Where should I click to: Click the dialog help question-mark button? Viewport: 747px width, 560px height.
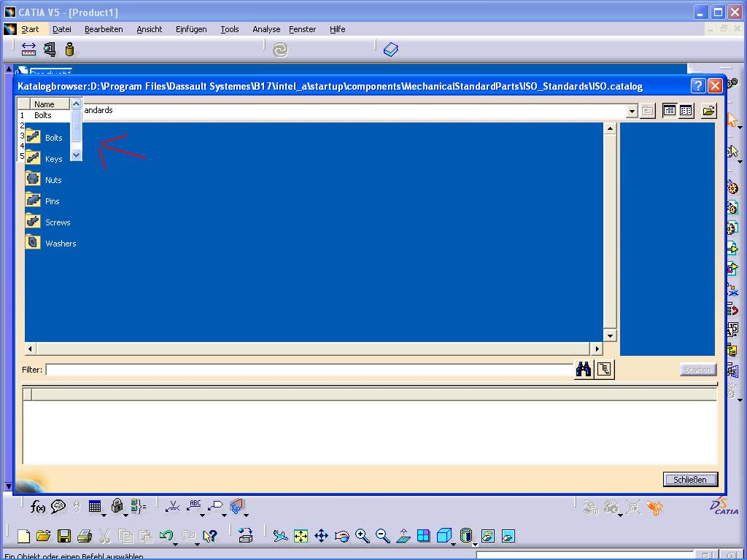pos(698,86)
